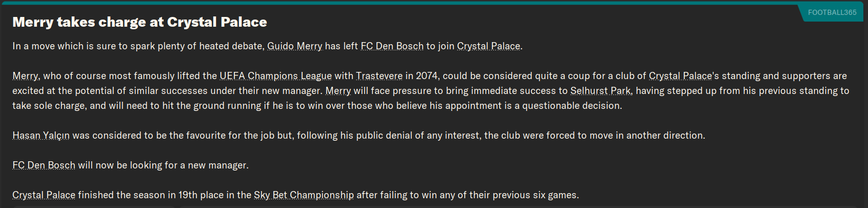Image resolution: width=868 pixels, height=208 pixels.
Task: Open Crystal Palace's link before 'standing and supporters'
Action: tap(680, 76)
